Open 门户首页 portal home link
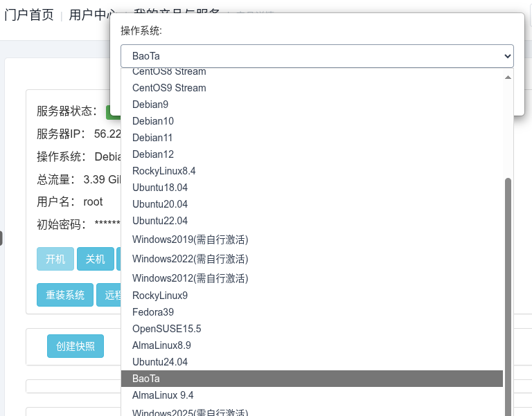Image resolution: width=532 pixels, height=416 pixels. [29, 15]
